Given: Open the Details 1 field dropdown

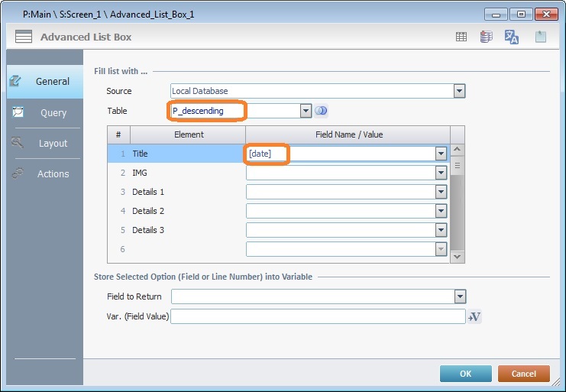Looking at the screenshot, I should tap(441, 192).
